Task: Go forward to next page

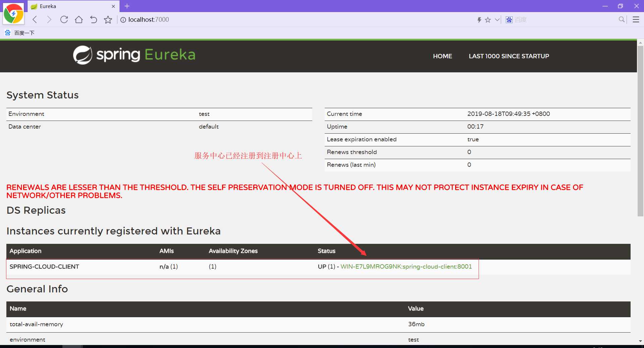Action: pyautogui.click(x=49, y=20)
